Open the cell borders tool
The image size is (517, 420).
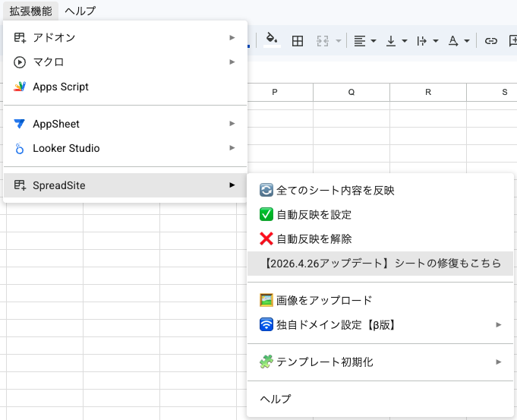[x=298, y=41]
